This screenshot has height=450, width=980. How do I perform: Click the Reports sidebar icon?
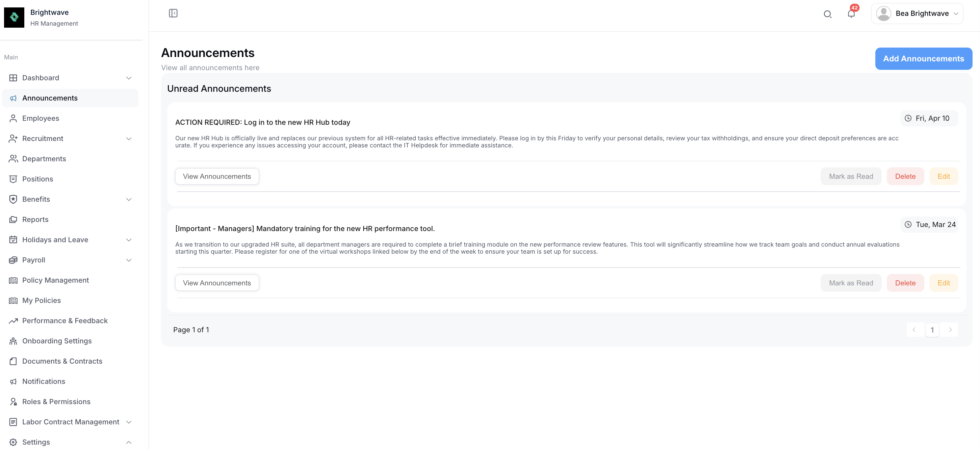(13, 219)
